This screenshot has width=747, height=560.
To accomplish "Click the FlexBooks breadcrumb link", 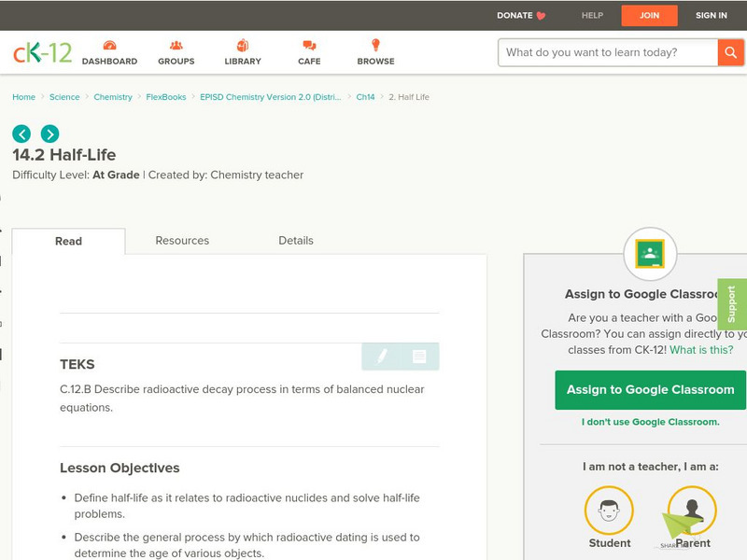I will (x=166, y=97).
